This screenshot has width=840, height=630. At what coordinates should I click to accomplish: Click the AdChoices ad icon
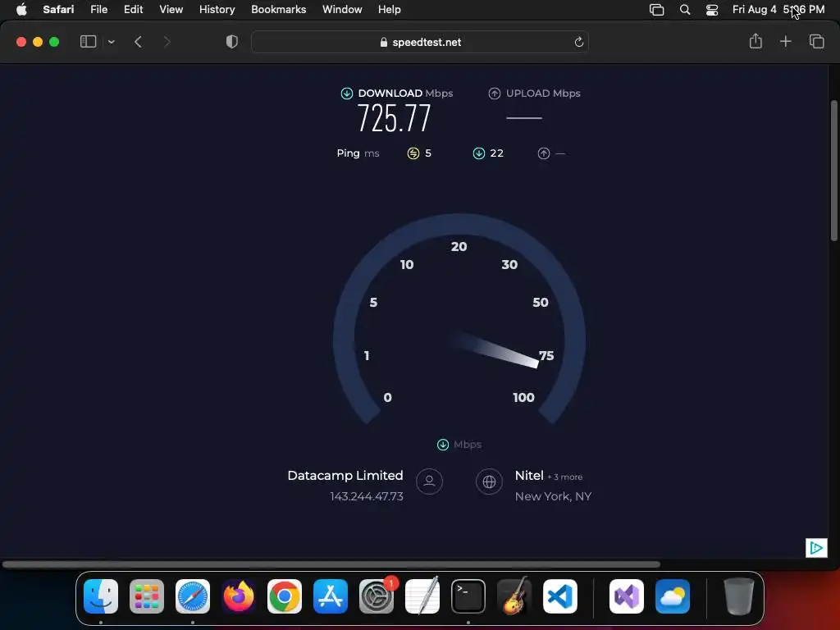[x=816, y=547]
